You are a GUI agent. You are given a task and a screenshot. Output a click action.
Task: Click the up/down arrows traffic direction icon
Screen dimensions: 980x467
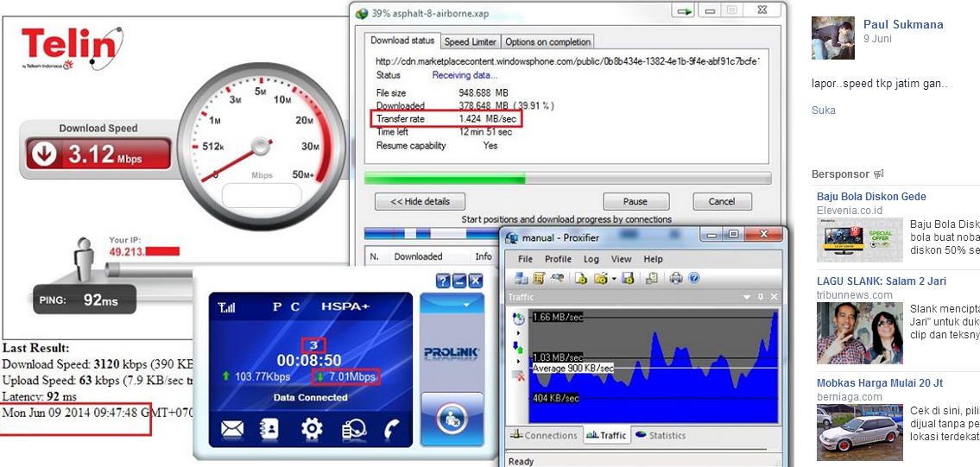click(518, 348)
